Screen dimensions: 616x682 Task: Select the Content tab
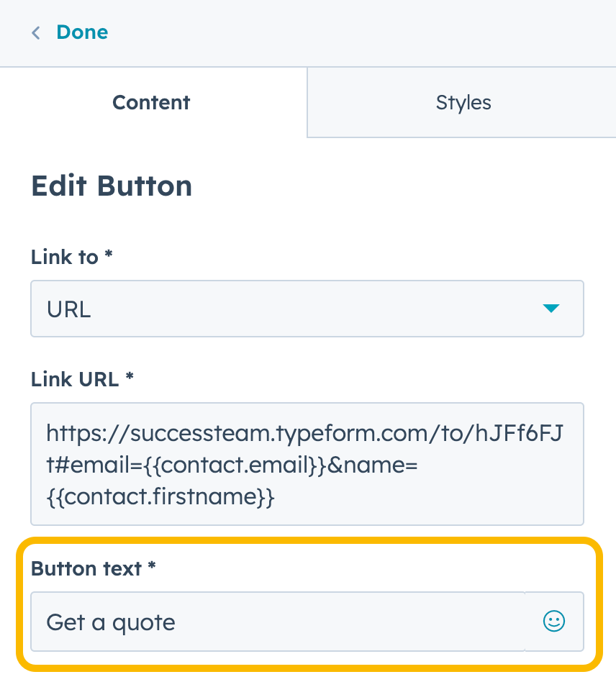pyautogui.click(x=151, y=102)
